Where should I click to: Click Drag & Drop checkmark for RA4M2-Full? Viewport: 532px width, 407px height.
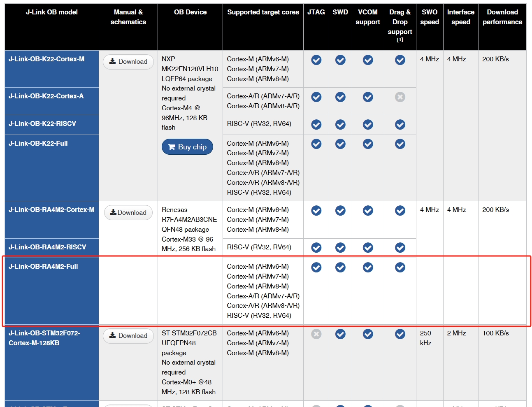(400, 267)
